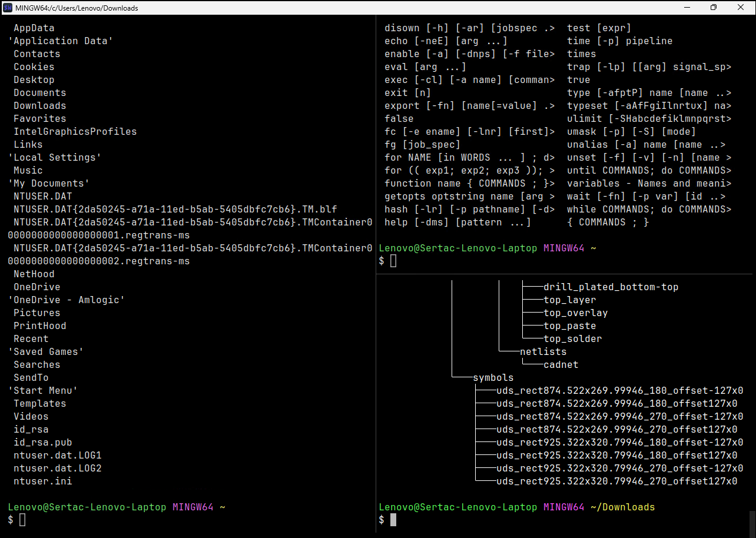
Task: Click the top-right pane '$' prompt cursor
Action: pos(393,261)
